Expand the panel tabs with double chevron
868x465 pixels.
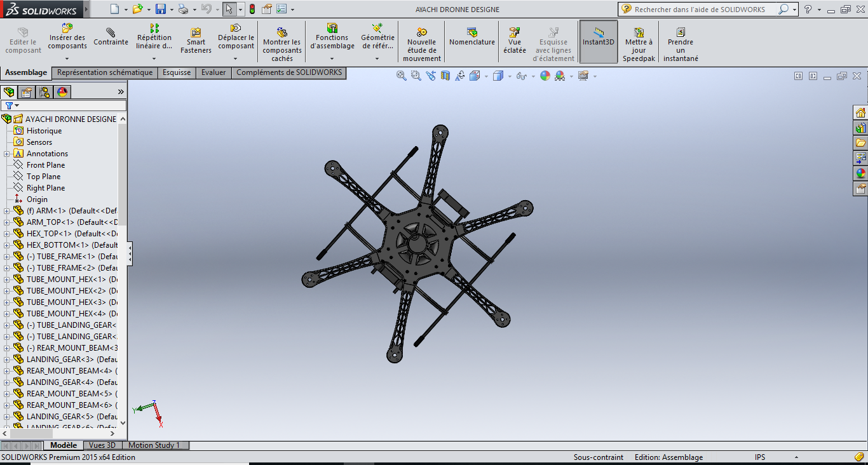click(x=121, y=92)
